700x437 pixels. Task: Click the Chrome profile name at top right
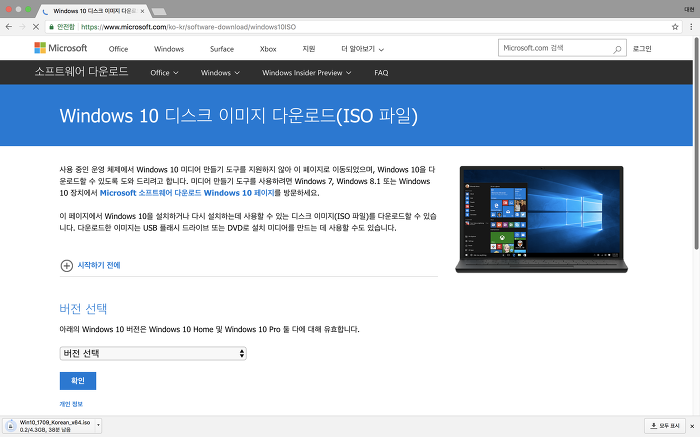(x=689, y=9)
